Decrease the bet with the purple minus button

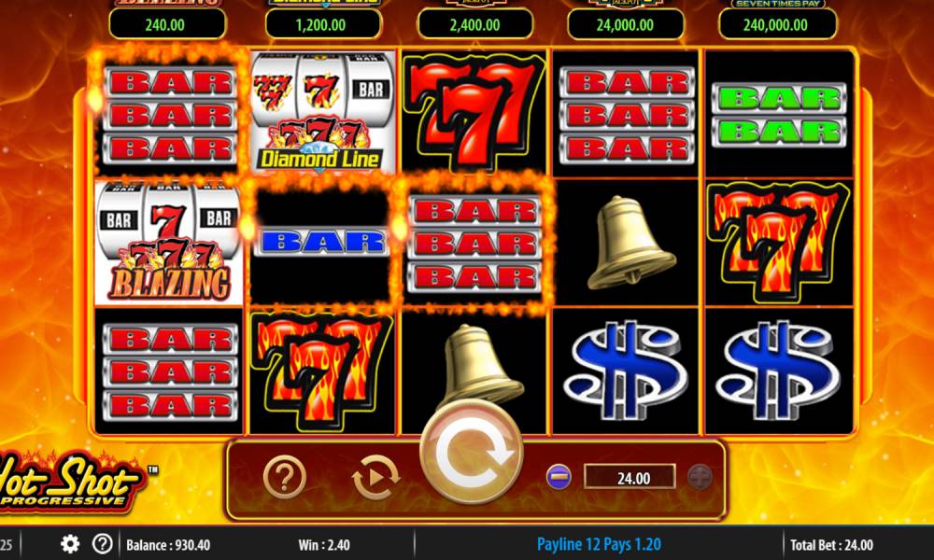point(559,477)
